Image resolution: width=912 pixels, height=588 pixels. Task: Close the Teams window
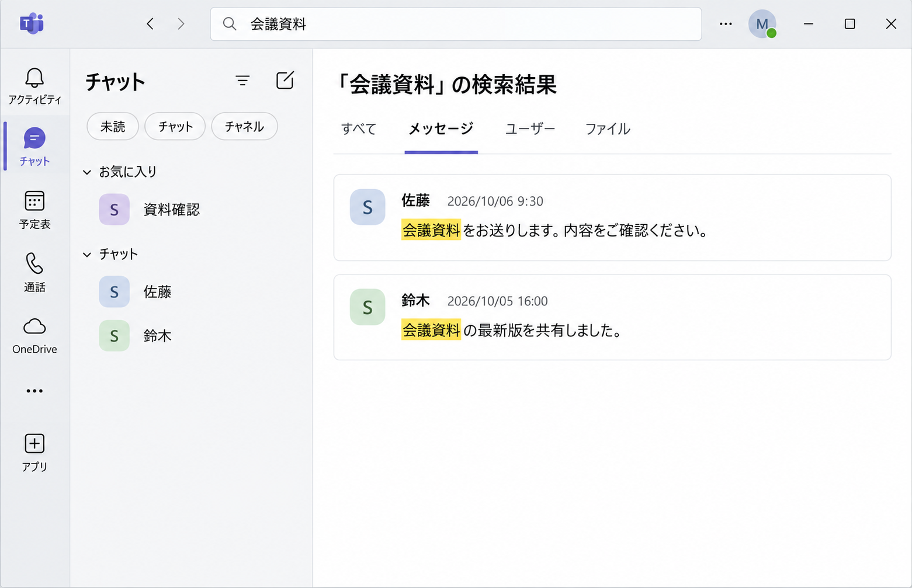pos(891,24)
